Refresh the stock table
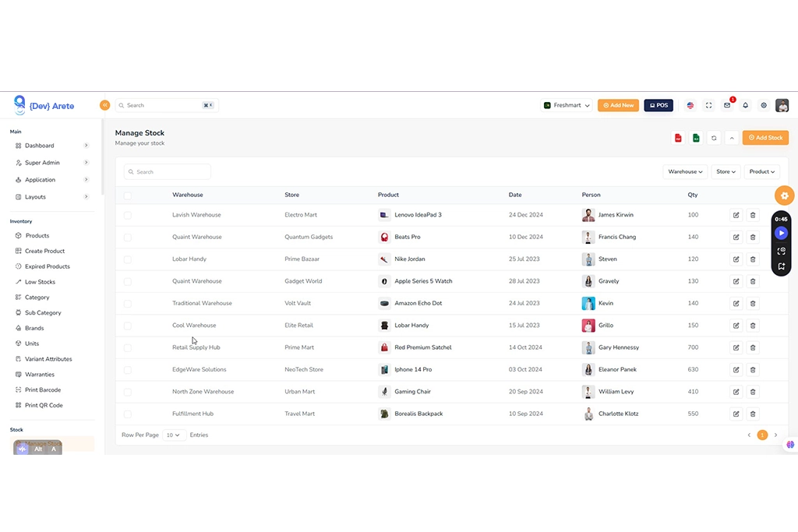798x532 pixels. tap(714, 138)
